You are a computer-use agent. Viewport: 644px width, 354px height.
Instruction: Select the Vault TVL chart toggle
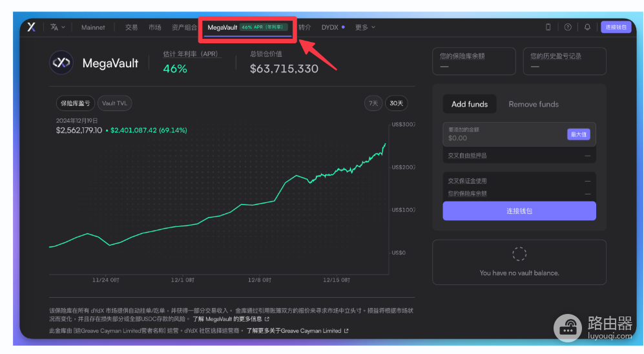click(x=114, y=103)
